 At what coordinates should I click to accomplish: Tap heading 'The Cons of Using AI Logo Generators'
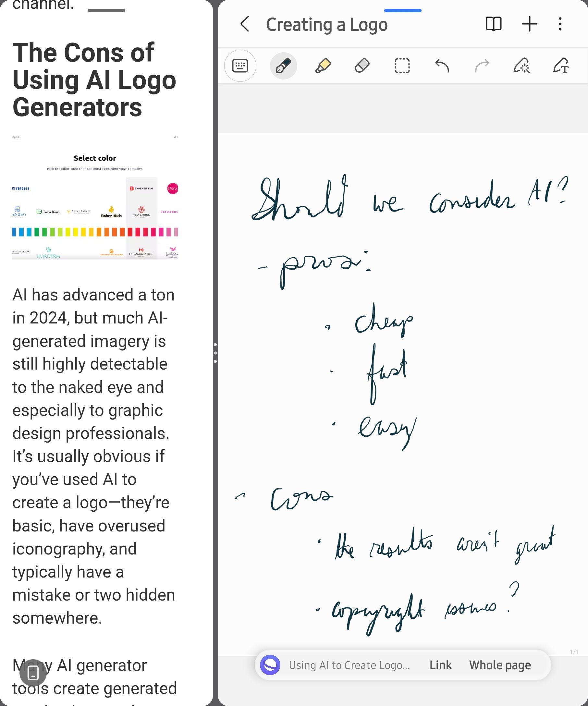(x=94, y=80)
